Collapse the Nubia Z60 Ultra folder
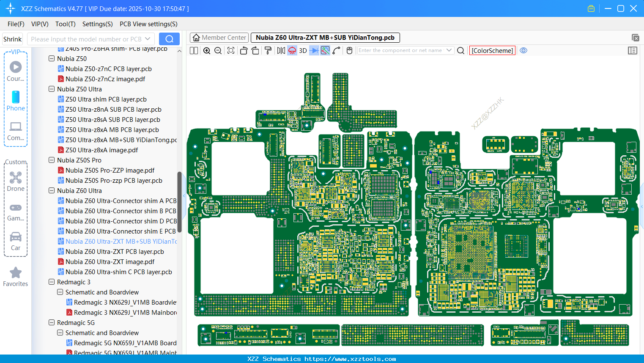The width and height of the screenshot is (644, 363). coord(52,191)
